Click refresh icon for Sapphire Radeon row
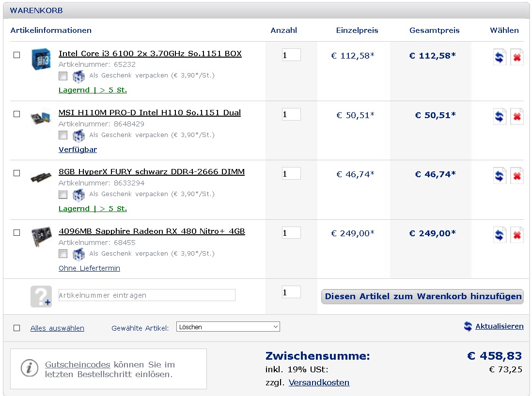 tap(500, 235)
